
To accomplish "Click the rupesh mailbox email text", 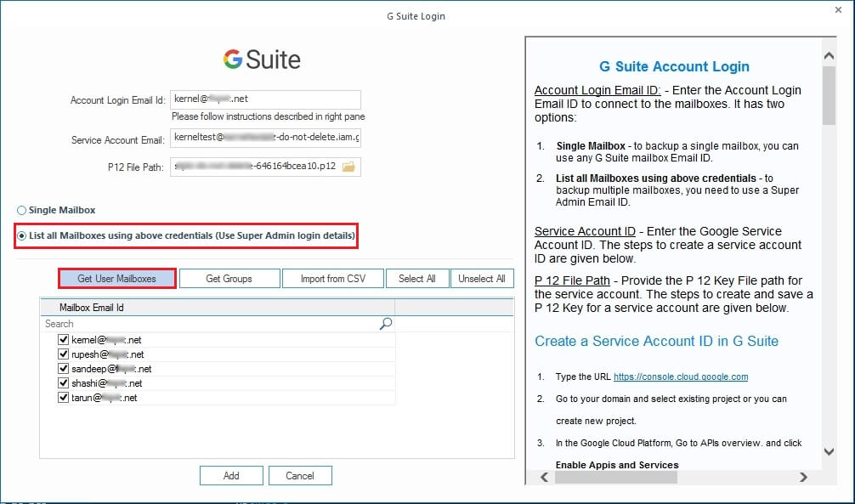I will [x=108, y=354].
